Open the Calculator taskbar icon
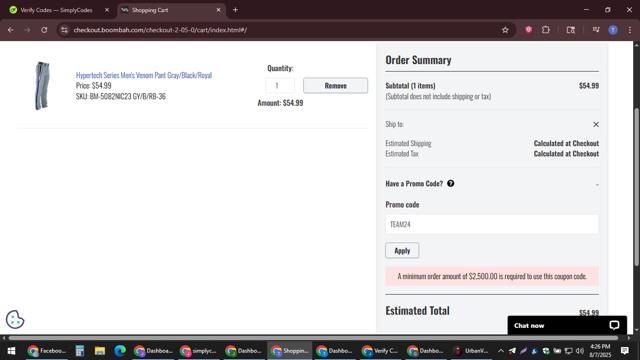The width and height of the screenshot is (640, 360). [x=80, y=351]
